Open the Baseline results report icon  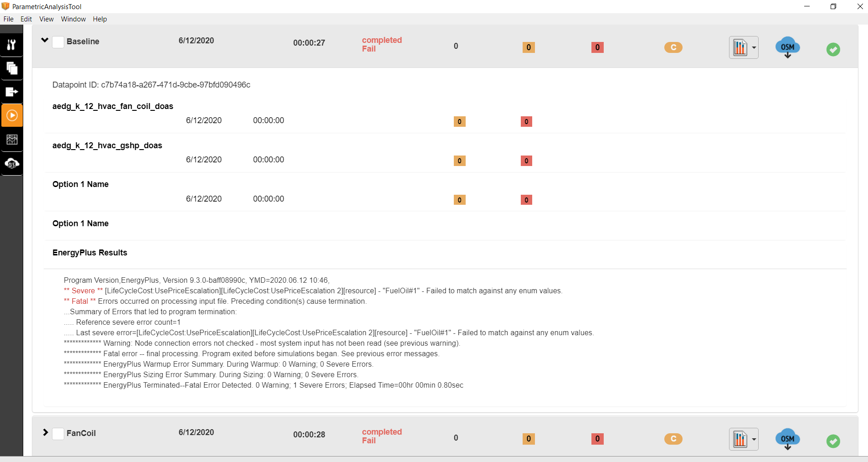click(740, 47)
